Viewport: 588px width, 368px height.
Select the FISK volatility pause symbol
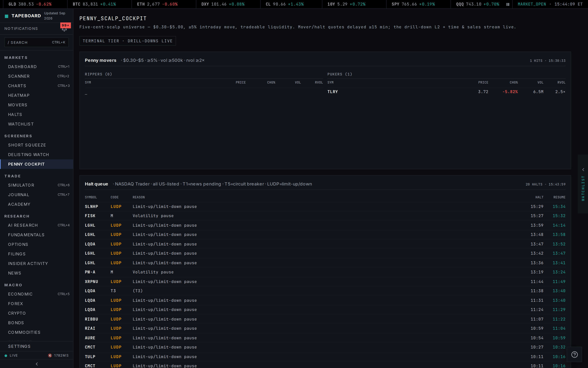tap(90, 216)
